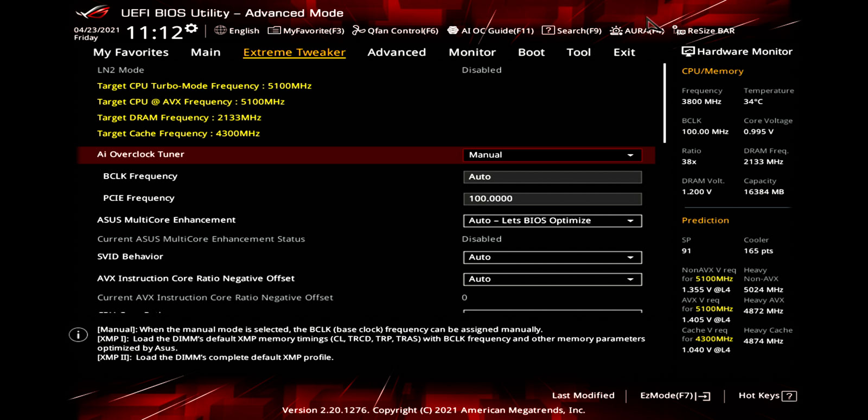
Task: Click the 16384 MB capacity value
Action: click(x=764, y=192)
